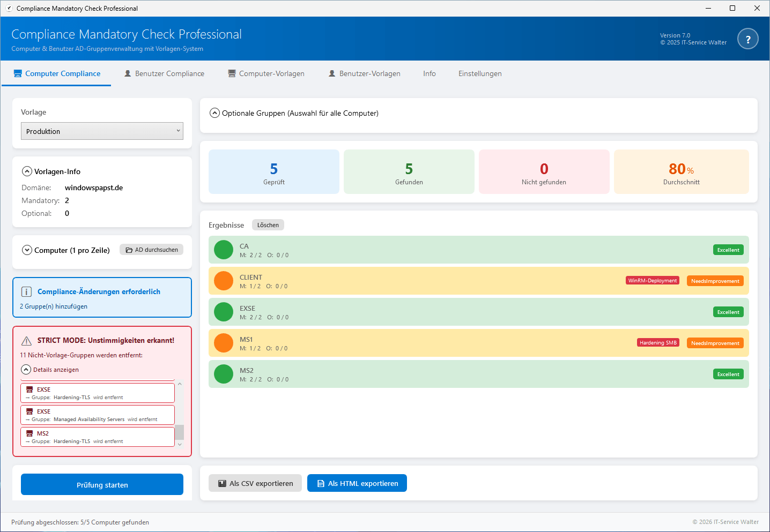Click the info icon beside Compliance-Änderungen

click(x=26, y=292)
